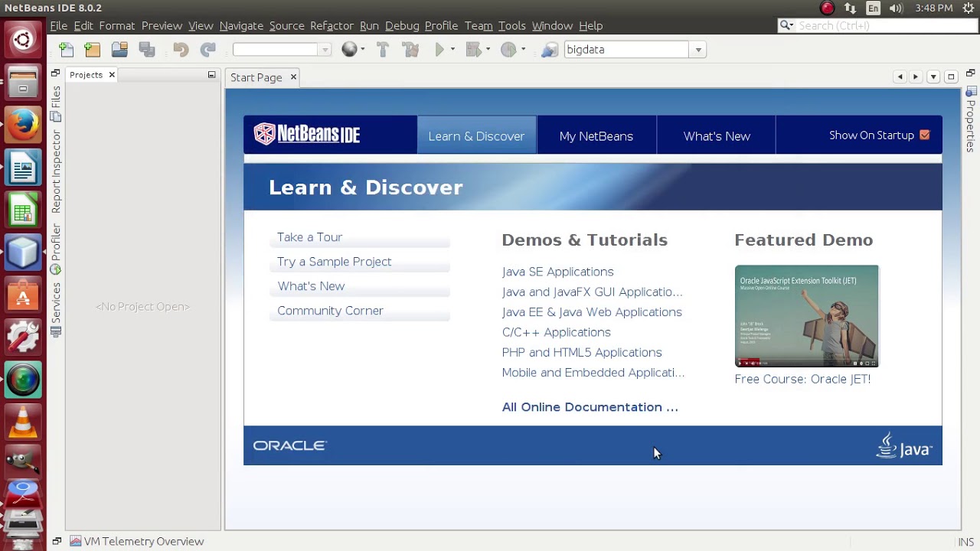Click the Save All toolbar icon
980x551 pixels.
[x=147, y=50]
